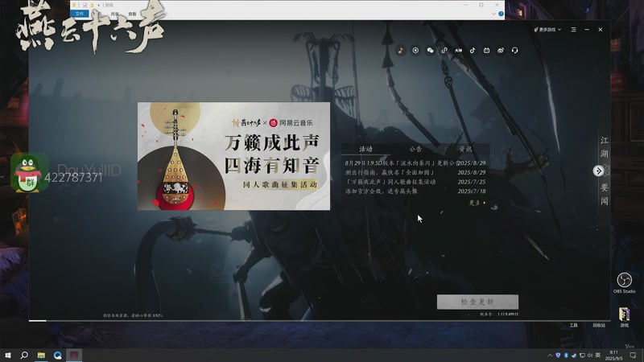Select the game launcher taskbar icon
The height and width of the screenshot is (362, 644).
click(x=74, y=355)
